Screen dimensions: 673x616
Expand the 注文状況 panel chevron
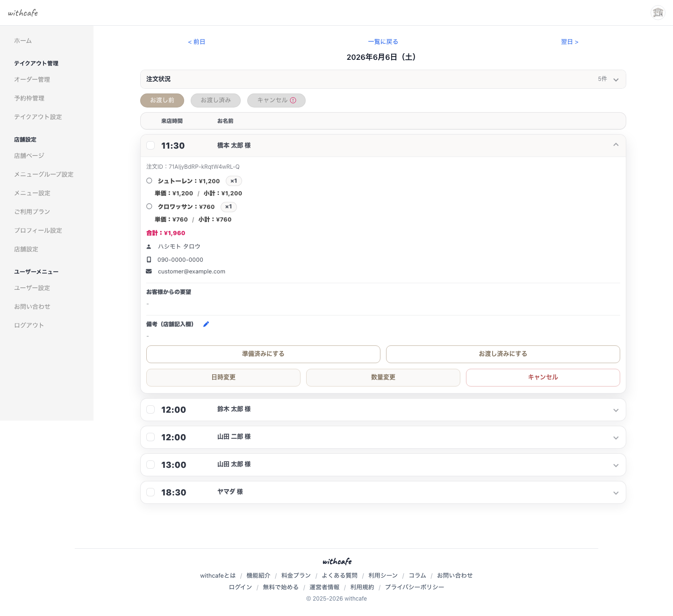616,79
